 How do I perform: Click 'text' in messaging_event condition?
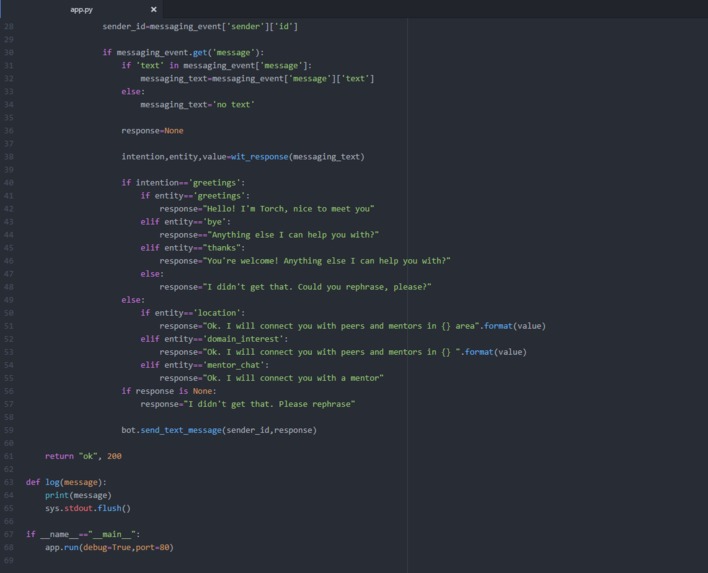[x=216, y=66]
